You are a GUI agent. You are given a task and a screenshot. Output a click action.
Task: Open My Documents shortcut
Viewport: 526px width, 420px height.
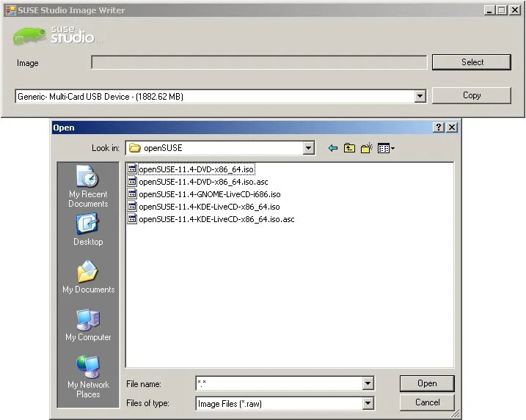pos(88,277)
